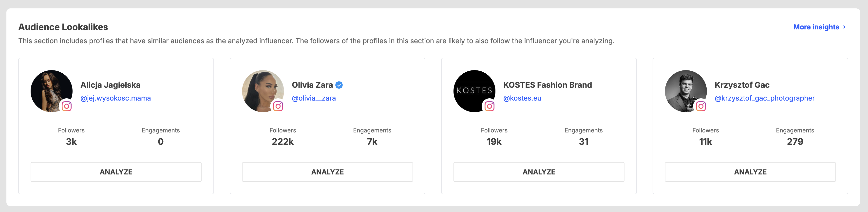Open the @olivia__zara handle link

(314, 98)
